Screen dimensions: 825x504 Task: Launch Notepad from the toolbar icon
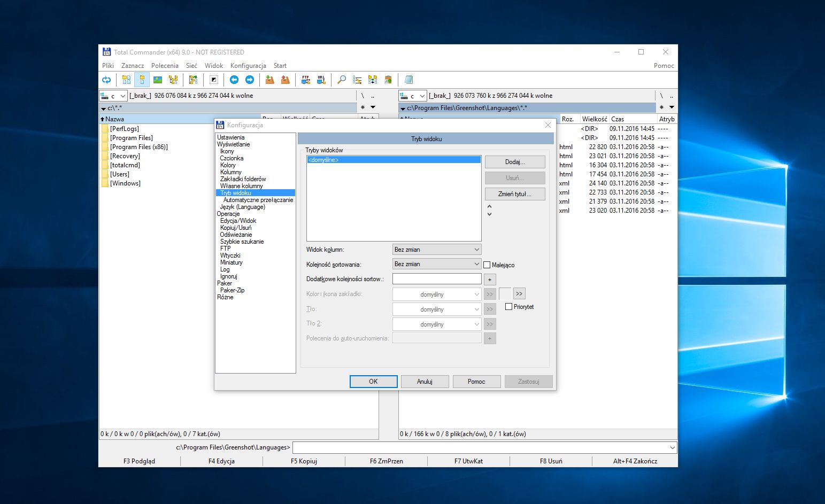pyautogui.click(x=408, y=80)
